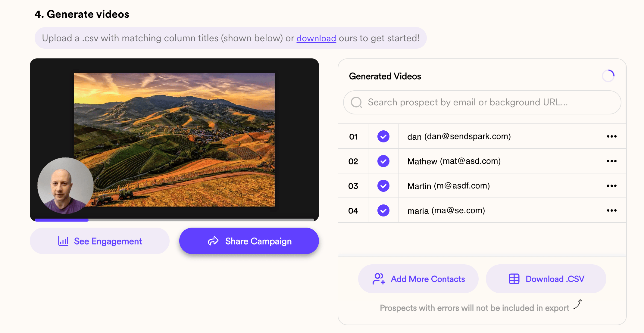Toggle the checkmark for Mathew row

[x=383, y=161]
